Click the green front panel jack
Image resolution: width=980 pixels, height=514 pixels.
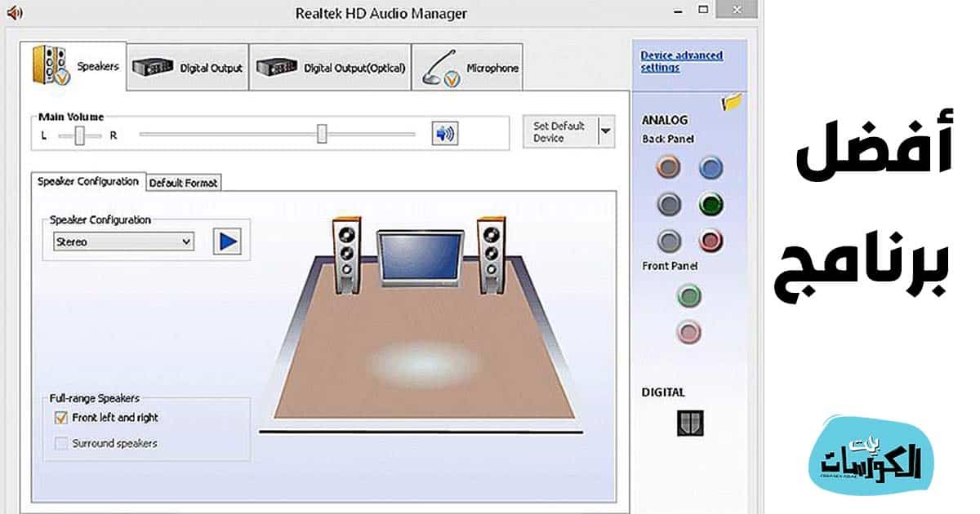(690, 295)
